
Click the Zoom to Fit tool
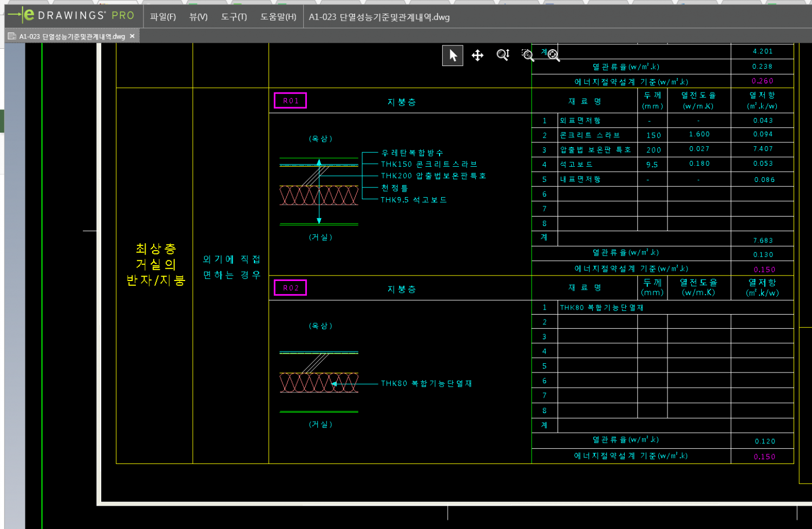coord(553,55)
